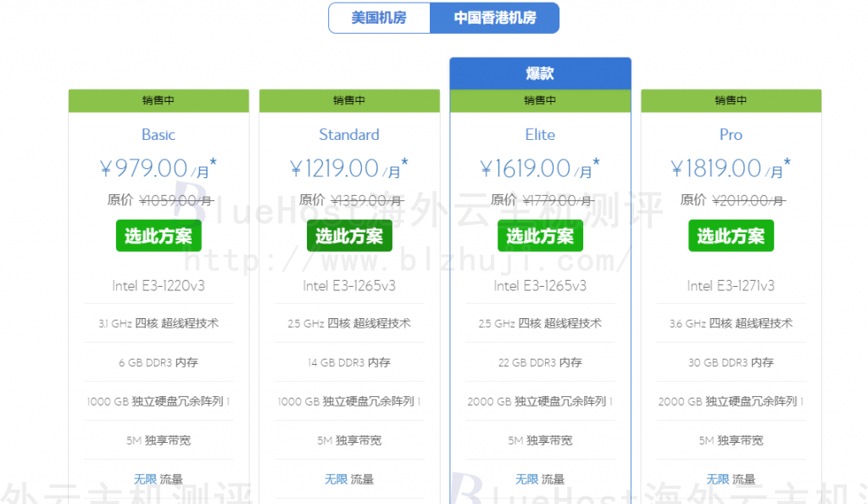Image resolution: width=868 pixels, height=504 pixels.
Task: Click the Intel E3-1220v3 processor text
Action: coord(159,286)
